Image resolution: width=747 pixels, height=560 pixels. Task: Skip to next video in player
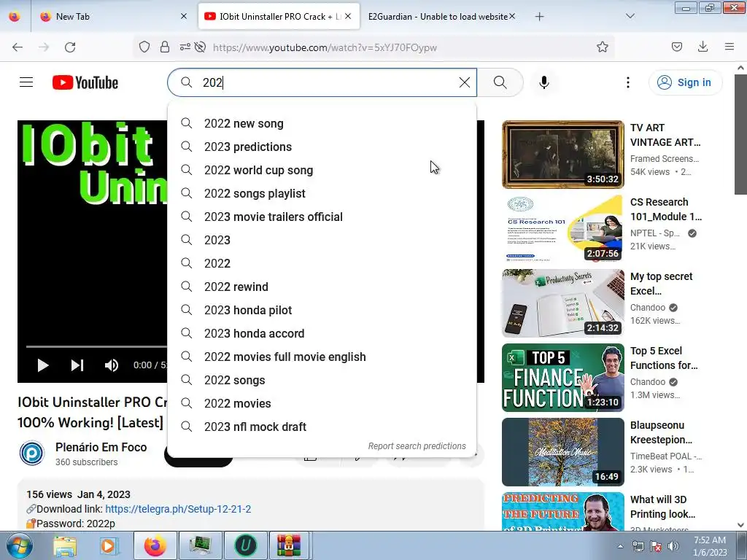click(x=77, y=365)
